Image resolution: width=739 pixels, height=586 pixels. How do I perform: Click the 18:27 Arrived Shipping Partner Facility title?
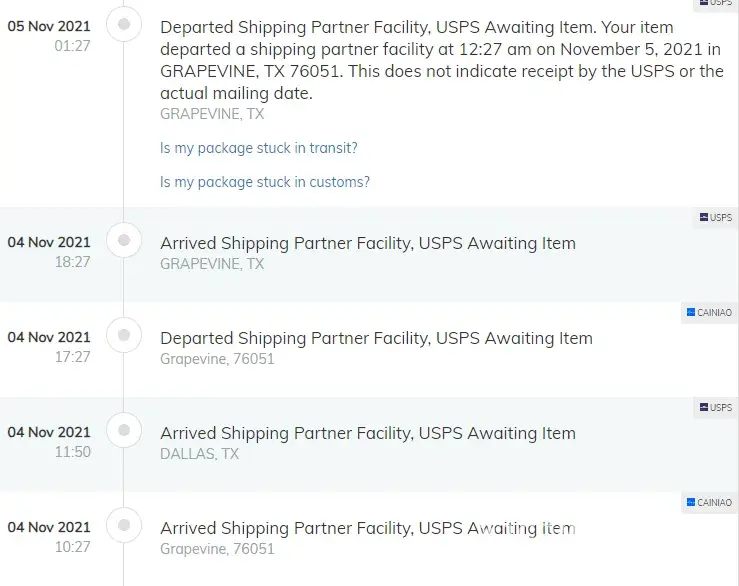[x=368, y=243]
